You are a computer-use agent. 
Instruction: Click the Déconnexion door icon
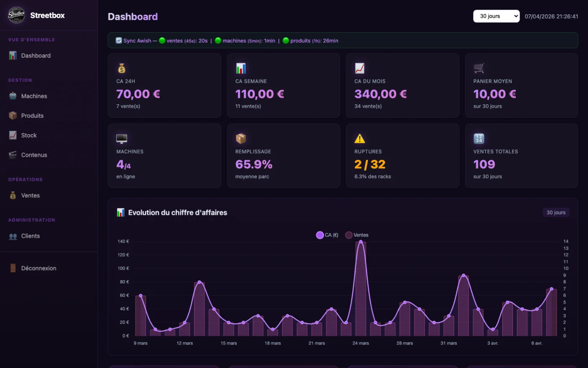(x=13, y=268)
